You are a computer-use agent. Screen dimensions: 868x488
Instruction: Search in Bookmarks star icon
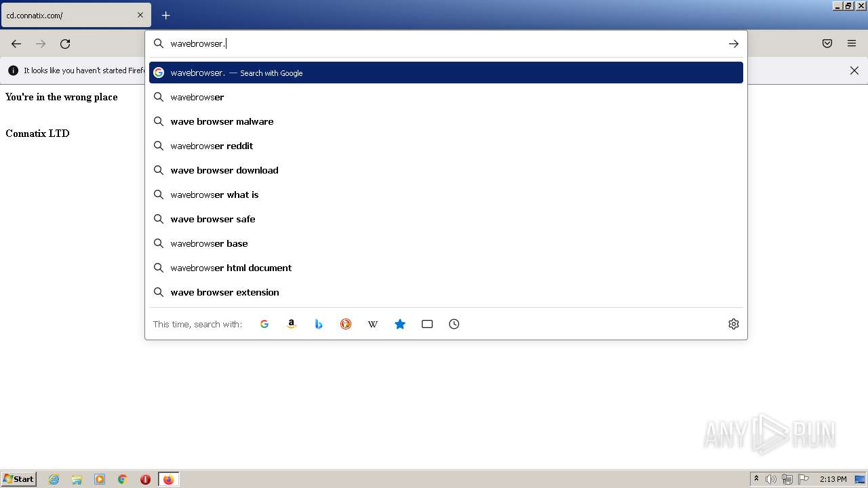[400, 324]
